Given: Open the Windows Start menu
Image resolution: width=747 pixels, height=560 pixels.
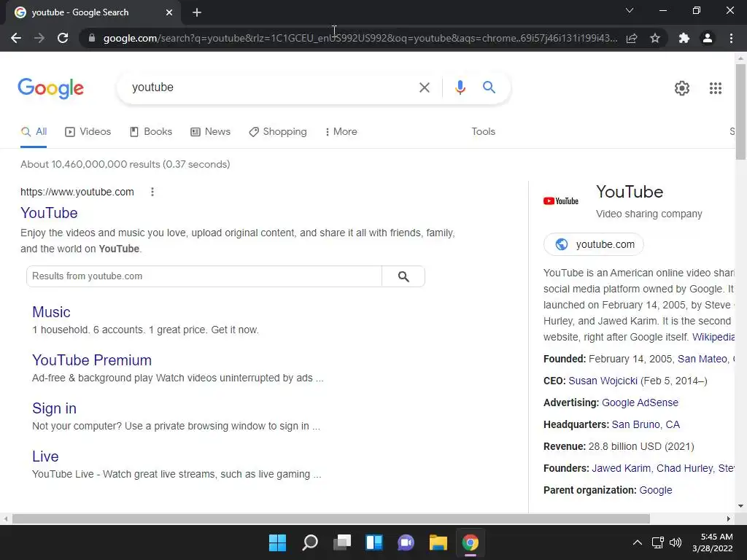Looking at the screenshot, I should 277,542.
